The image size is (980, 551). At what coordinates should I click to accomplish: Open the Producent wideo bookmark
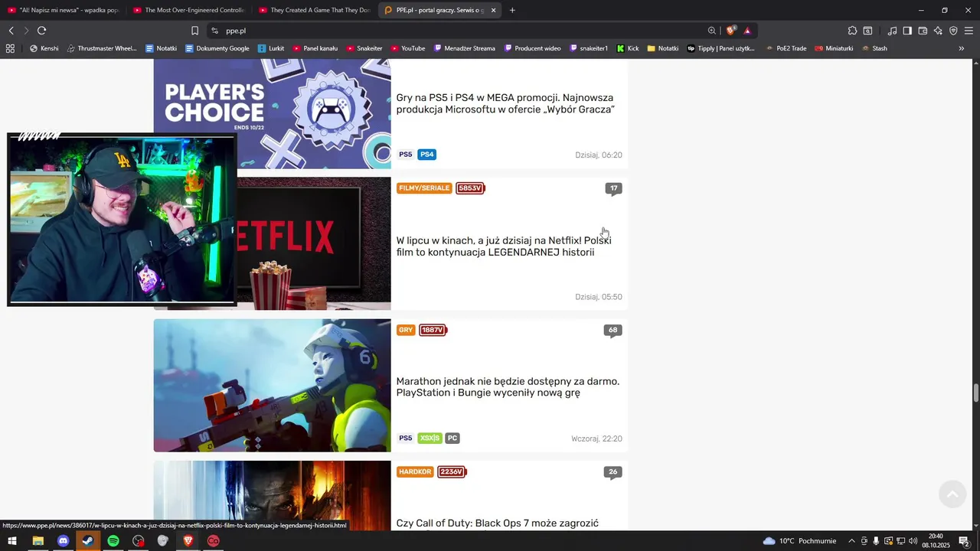pyautogui.click(x=532, y=48)
